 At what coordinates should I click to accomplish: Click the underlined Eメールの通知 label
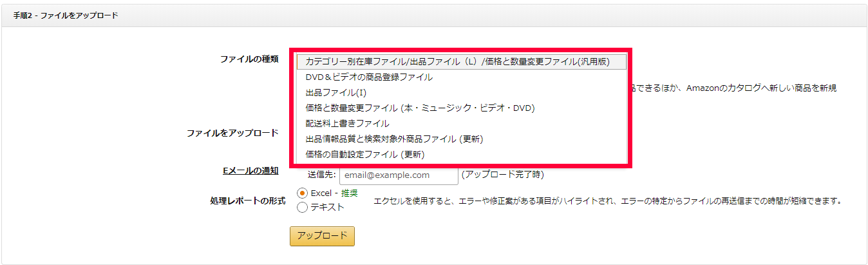click(250, 171)
